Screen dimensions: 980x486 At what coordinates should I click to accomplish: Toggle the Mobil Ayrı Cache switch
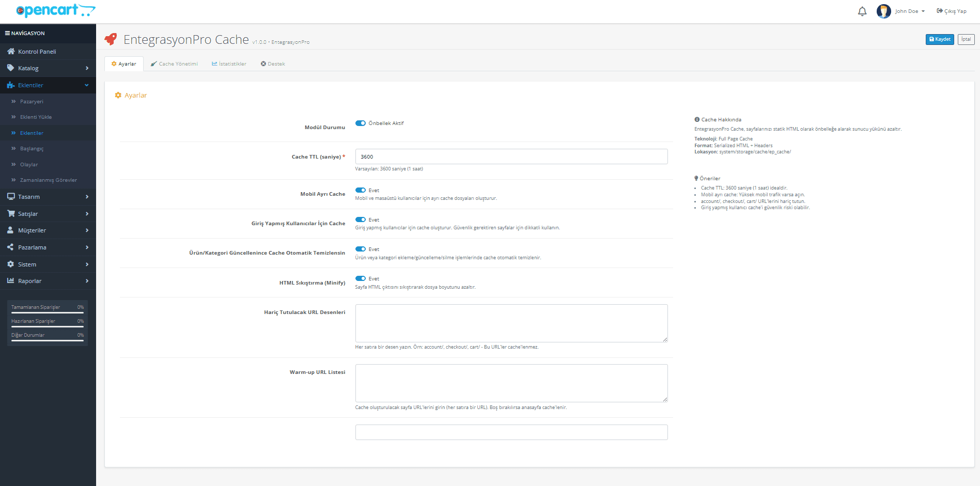click(x=361, y=191)
